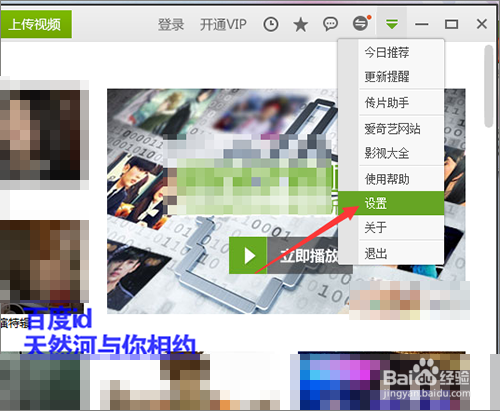This screenshot has height=411, width=500.
Task: Open messages speech bubble icon
Action: pos(330,24)
